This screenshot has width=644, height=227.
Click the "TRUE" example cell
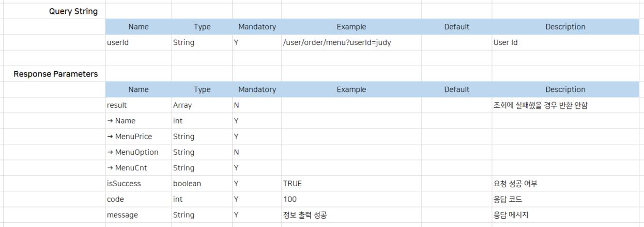tap(293, 184)
